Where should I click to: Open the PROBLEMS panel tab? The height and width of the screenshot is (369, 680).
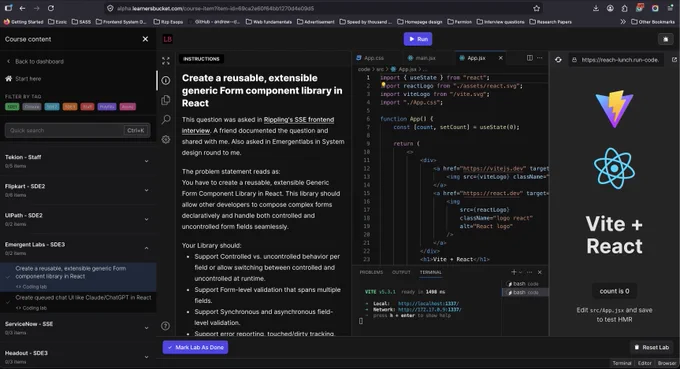click(x=371, y=272)
